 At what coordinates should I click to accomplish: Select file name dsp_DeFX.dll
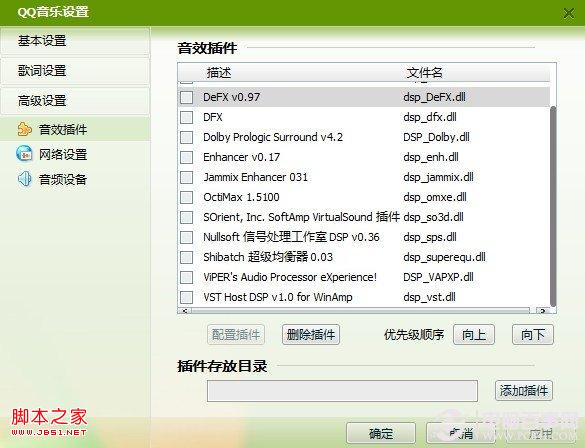tap(434, 97)
